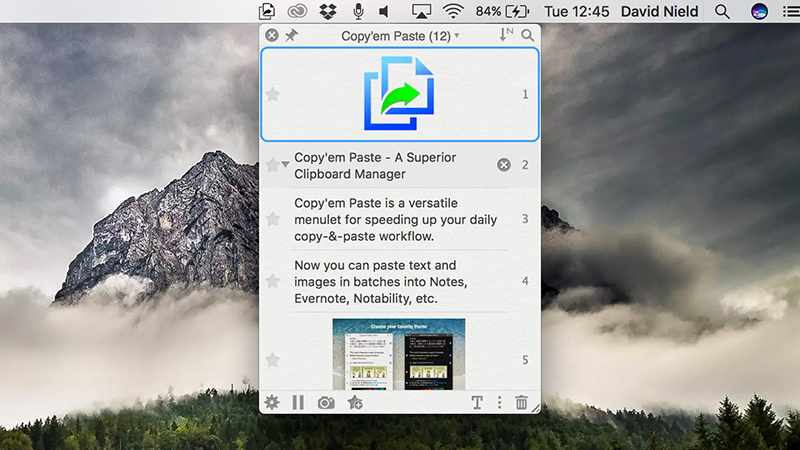The image size is (800, 450).
Task: Open AirPlay display menu
Action: 421,11
